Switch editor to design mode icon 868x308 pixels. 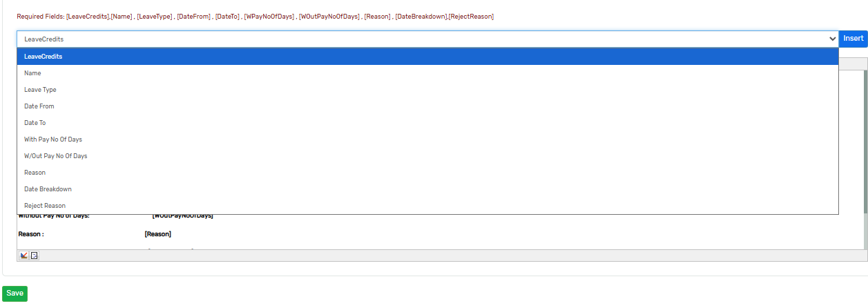click(x=24, y=256)
